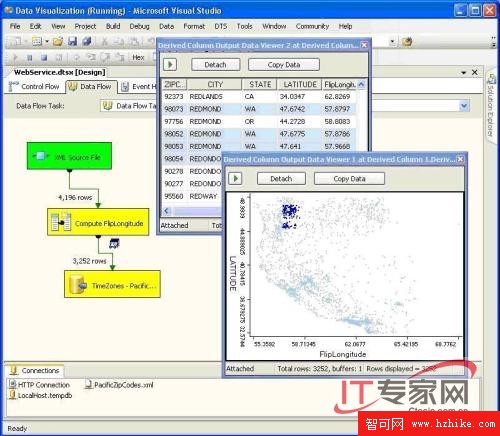Click the Step Out debug icon

120,57
